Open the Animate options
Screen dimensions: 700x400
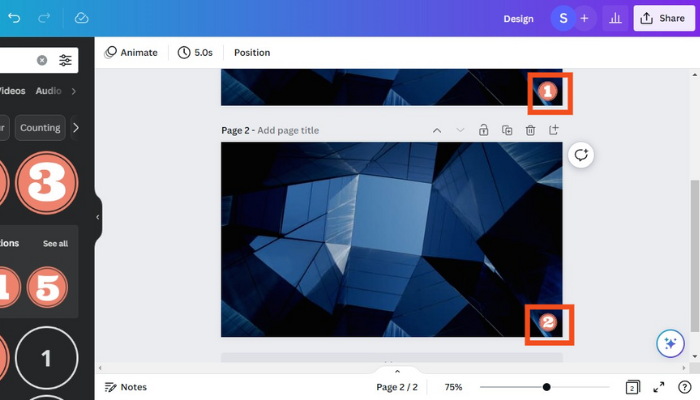pos(131,53)
